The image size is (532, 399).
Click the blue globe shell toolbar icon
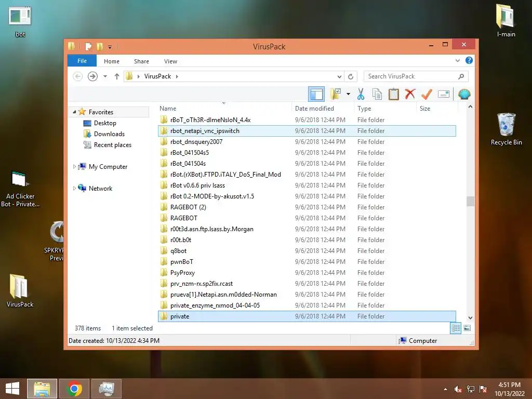click(464, 94)
